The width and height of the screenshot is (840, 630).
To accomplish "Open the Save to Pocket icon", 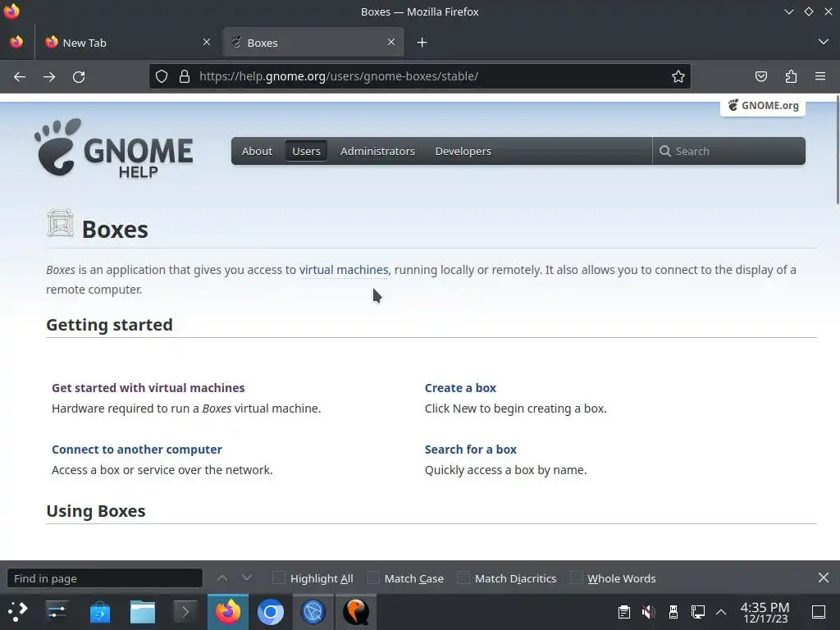I will 760,76.
